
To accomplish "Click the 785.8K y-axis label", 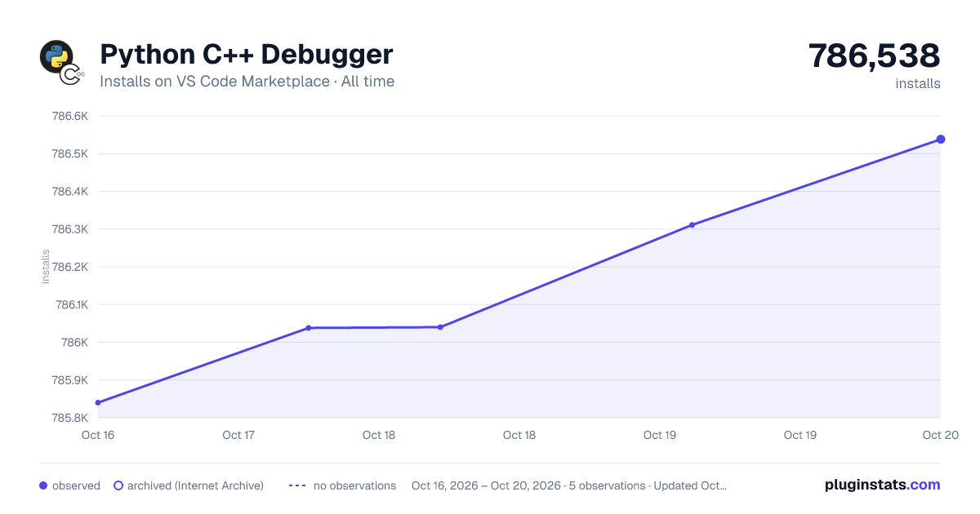I will [69, 418].
